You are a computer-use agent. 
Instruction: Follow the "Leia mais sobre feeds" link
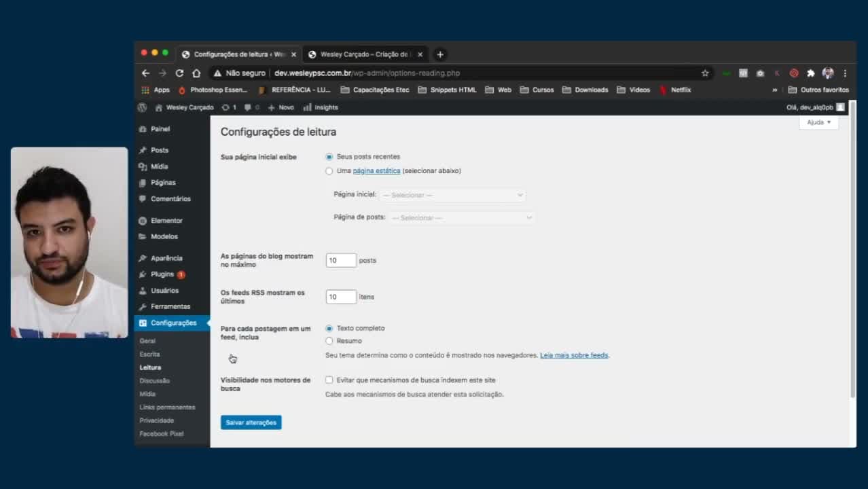click(574, 355)
